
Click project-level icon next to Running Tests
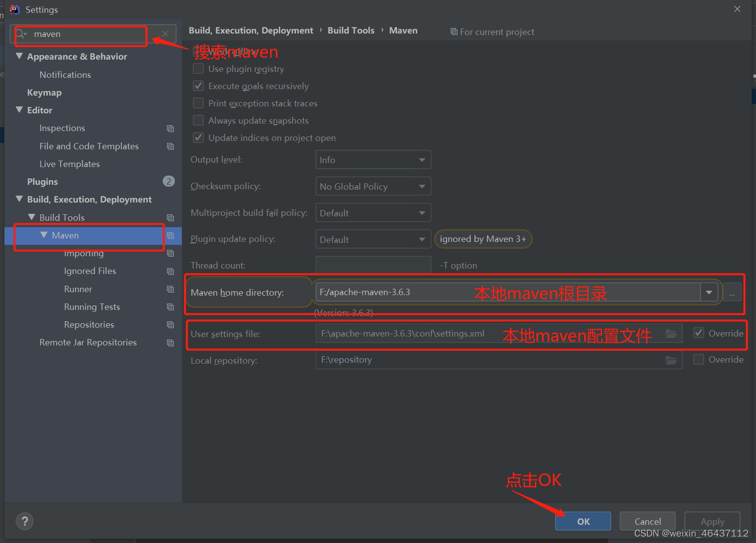170,307
